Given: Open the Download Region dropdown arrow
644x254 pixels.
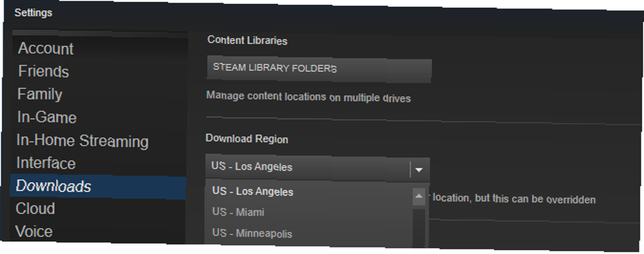Looking at the screenshot, I should click(x=419, y=170).
